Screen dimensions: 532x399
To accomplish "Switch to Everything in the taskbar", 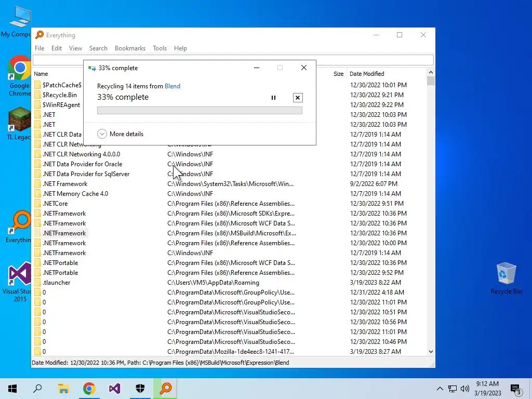I will pyautogui.click(x=166, y=389).
